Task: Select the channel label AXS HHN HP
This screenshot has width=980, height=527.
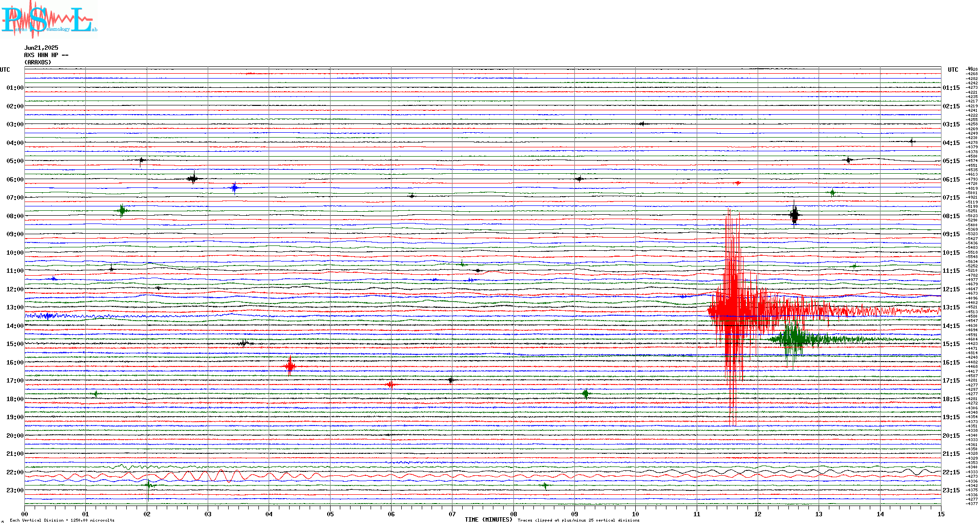Action: pyautogui.click(x=46, y=55)
